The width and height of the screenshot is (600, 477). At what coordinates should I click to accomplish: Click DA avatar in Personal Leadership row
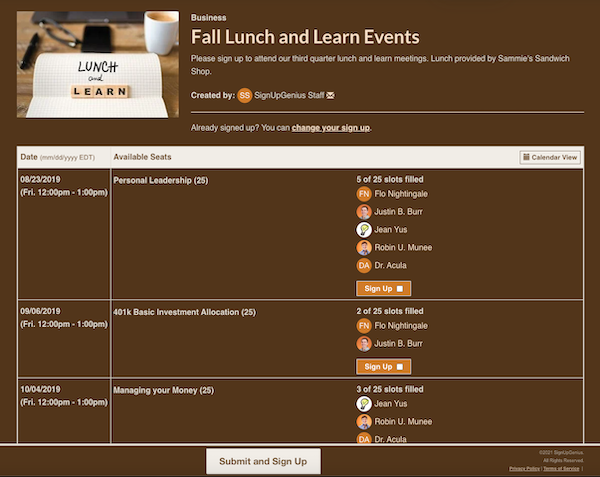click(x=364, y=265)
